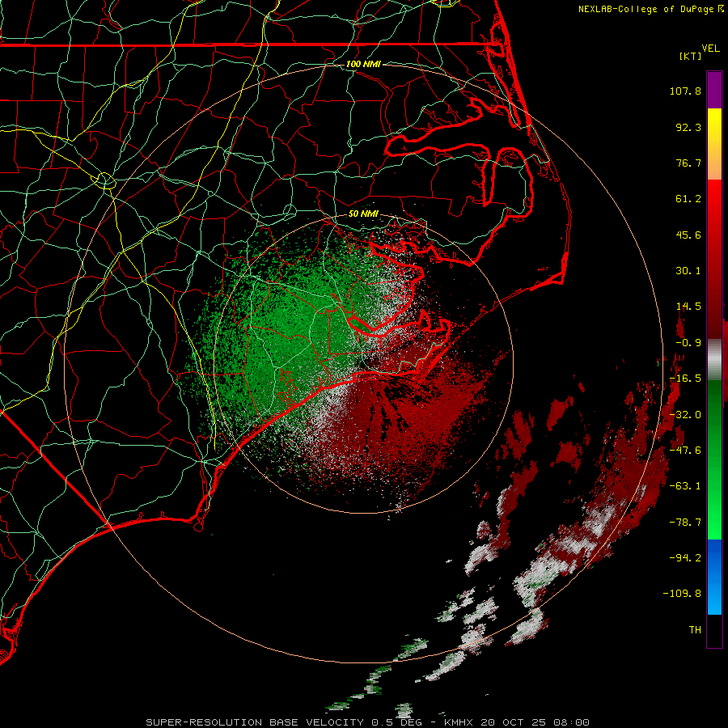Viewport: 728px width, 728px height.
Task: Click the VEL legend heading
Action: (711, 49)
